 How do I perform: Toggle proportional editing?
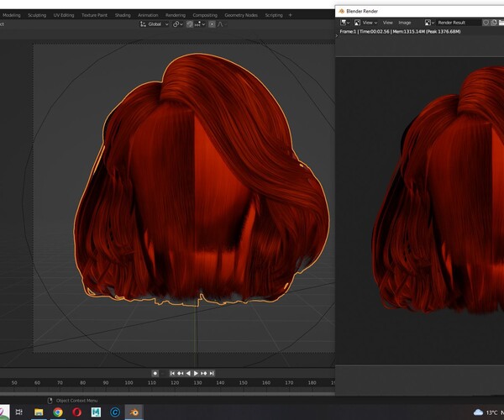pos(212,24)
